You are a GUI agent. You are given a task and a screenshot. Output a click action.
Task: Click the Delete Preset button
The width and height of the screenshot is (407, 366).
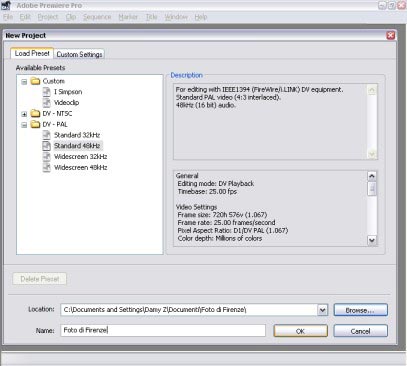click(x=40, y=279)
